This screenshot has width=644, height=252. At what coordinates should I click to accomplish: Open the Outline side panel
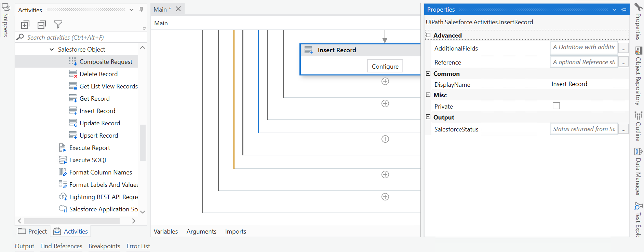tap(638, 126)
